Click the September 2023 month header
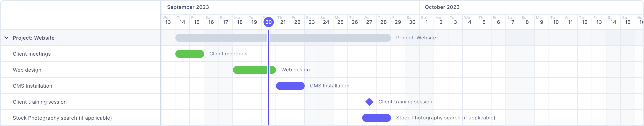The image size is (644, 126). tap(188, 7)
